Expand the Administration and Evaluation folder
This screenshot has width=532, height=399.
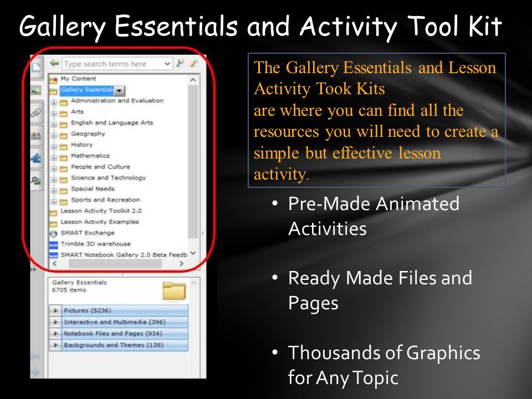pos(54,102)
